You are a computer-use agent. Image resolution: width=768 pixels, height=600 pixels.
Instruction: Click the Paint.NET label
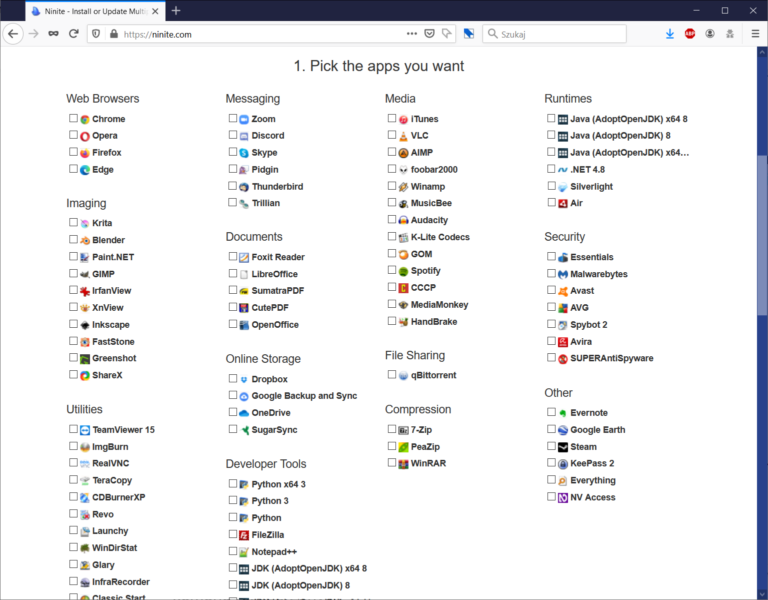coord(113,257)
